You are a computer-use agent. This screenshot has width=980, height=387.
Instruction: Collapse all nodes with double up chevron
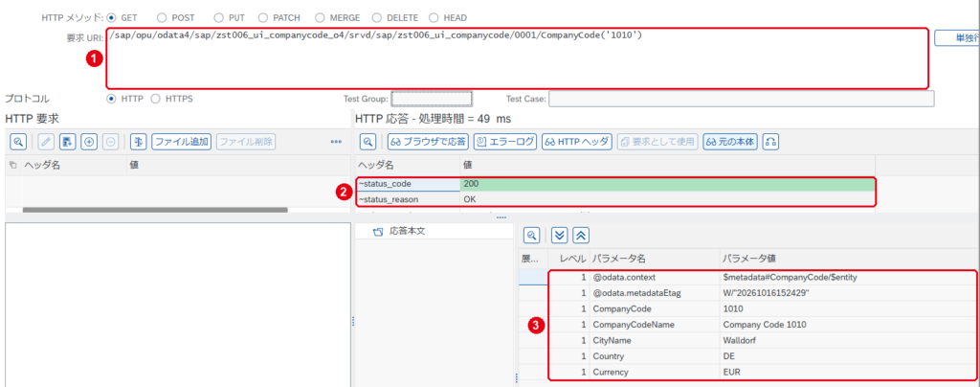(581, 235)
